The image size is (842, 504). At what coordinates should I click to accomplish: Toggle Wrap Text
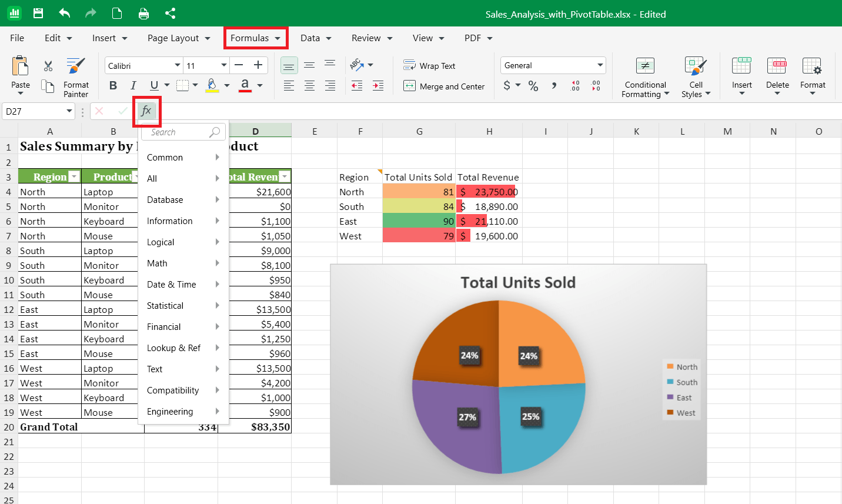pos(429,65)
